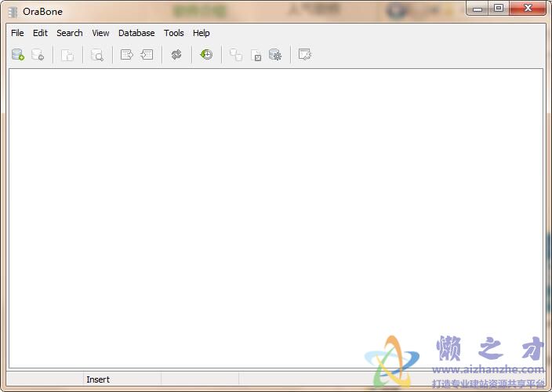
Task: Click the OraBone app icon in title bar
Action: [13, 12]
